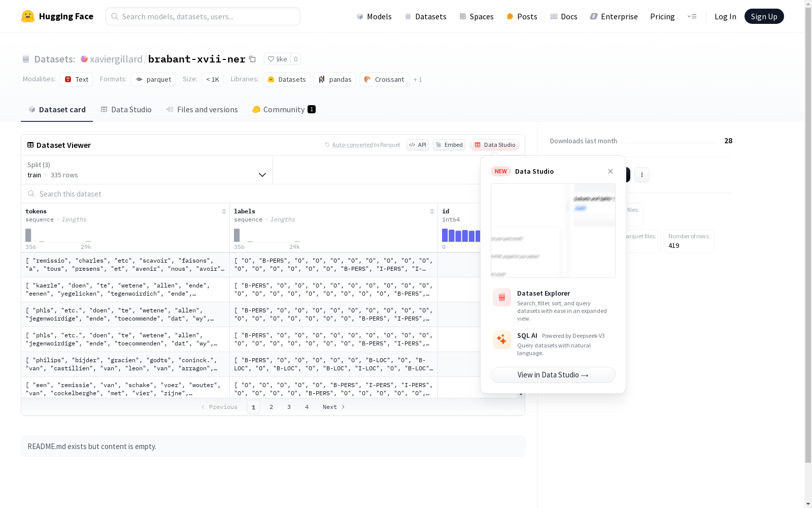Viewport: 812px width, 508px height.
Task: Open the Split train dropdown
Action: (147, 170)
